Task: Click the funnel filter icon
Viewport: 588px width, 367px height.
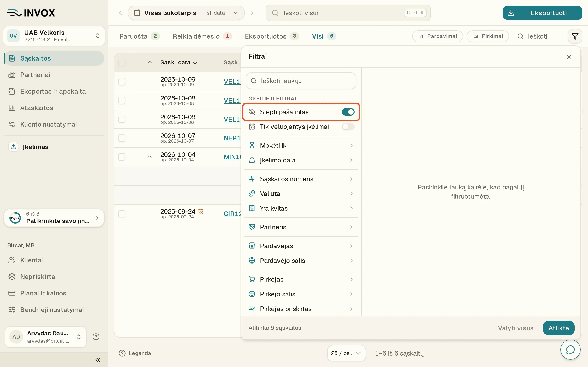Action: tap(575, 36)
